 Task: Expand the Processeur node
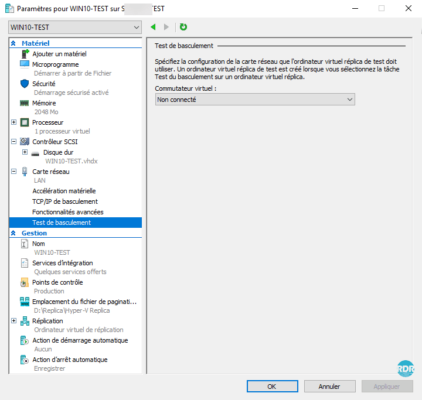tap(14, 122)
